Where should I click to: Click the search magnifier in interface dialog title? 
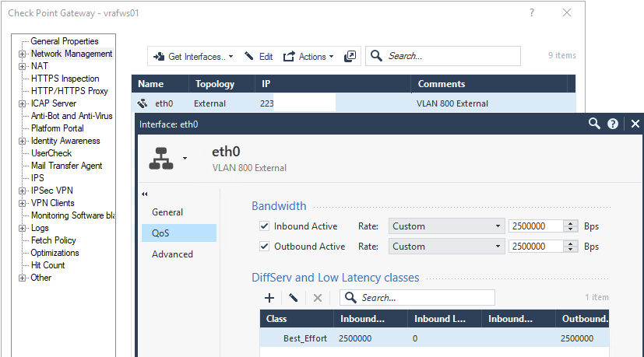point(594,124)
